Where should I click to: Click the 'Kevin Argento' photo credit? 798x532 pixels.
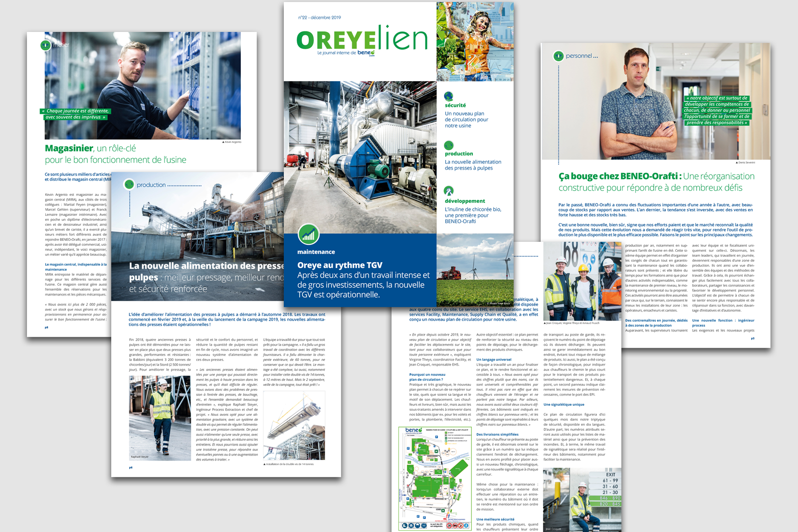(x=231, y=142)
